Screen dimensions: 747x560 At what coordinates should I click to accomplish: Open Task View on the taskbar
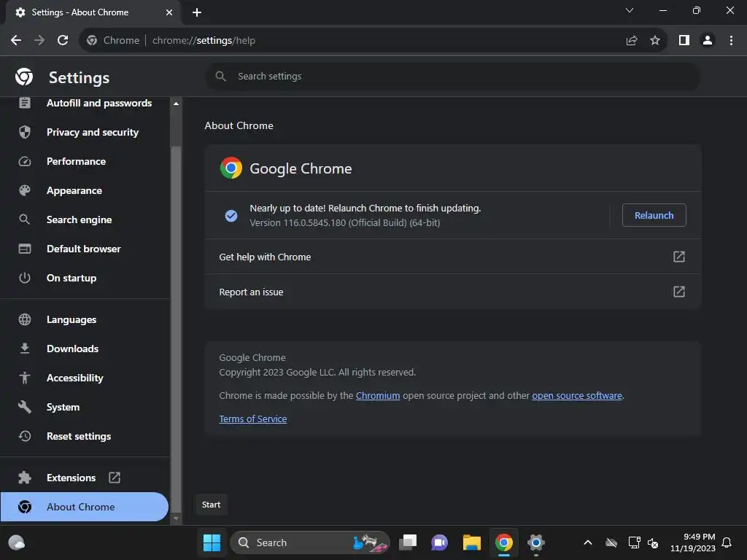click(408, 542)
